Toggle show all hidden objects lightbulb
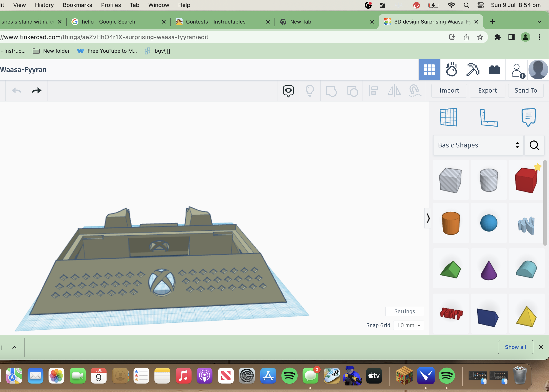Image resolution: width=549 pixels, height=392 pixels. click(310, 91)
